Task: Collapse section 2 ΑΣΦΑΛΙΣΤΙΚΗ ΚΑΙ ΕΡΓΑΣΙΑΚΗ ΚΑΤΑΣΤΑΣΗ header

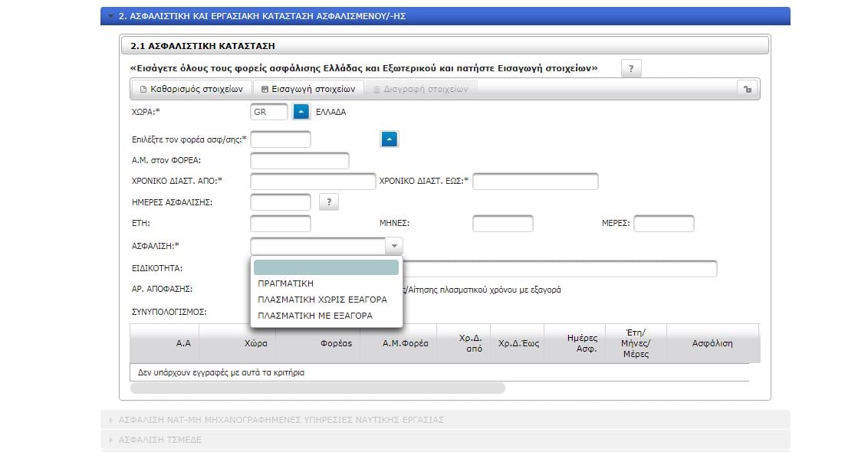Action: [445, 16]
